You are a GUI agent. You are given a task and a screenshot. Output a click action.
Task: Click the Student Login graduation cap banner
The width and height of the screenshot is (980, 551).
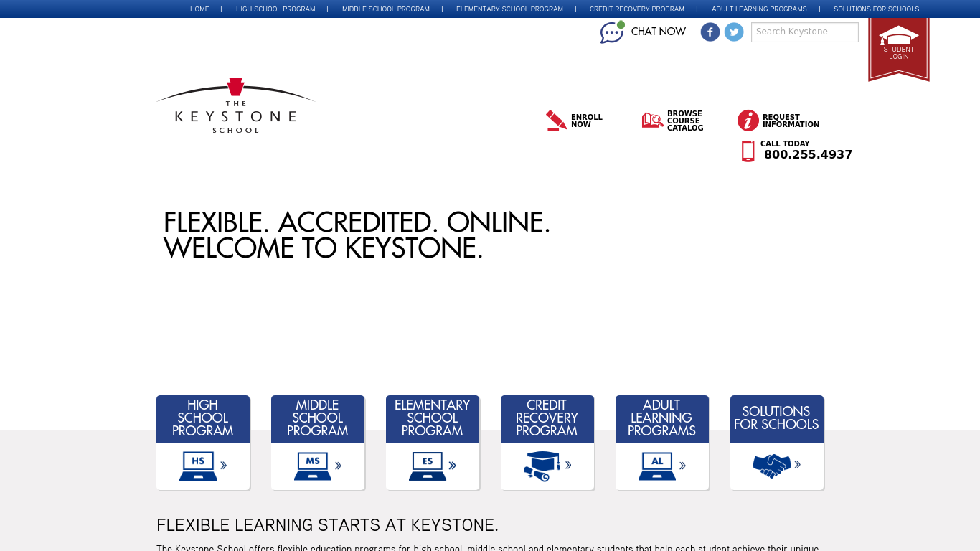tap(898, 44)
